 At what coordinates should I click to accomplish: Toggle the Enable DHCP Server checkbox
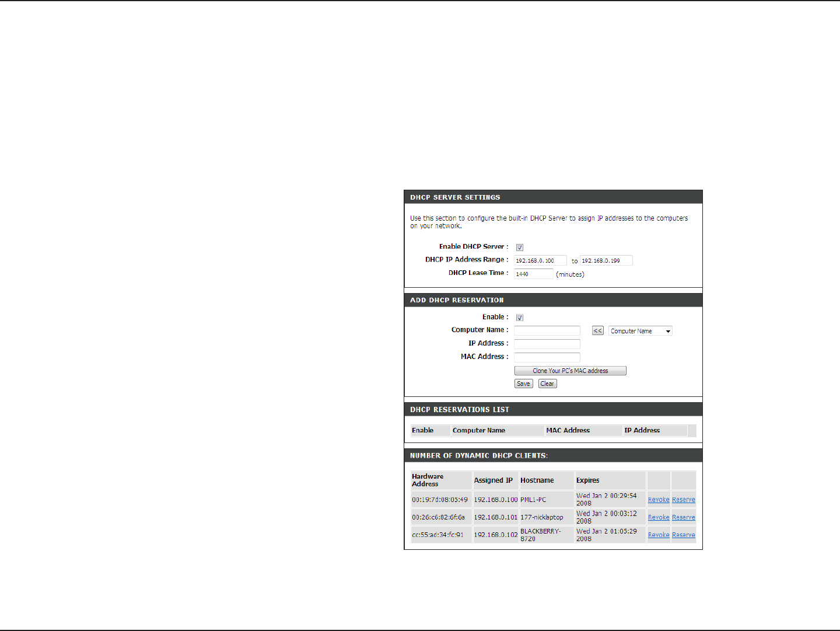coord(520,247)
